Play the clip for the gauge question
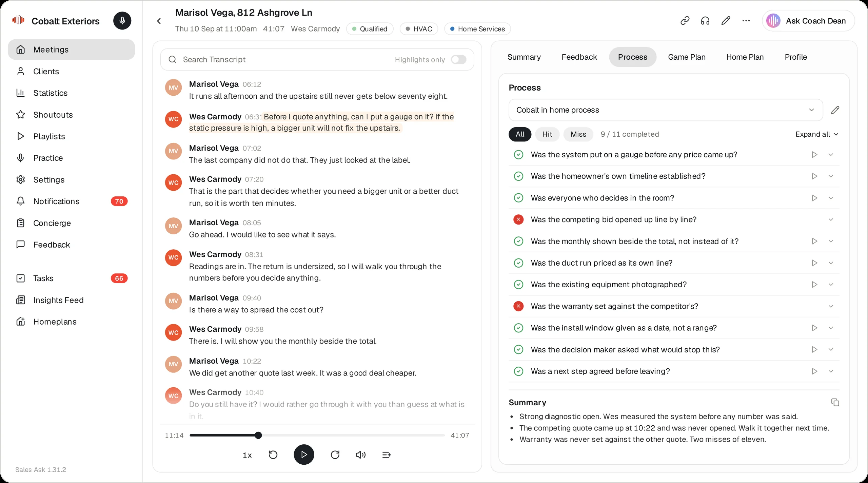868x483 pixels. coord(814,155)
